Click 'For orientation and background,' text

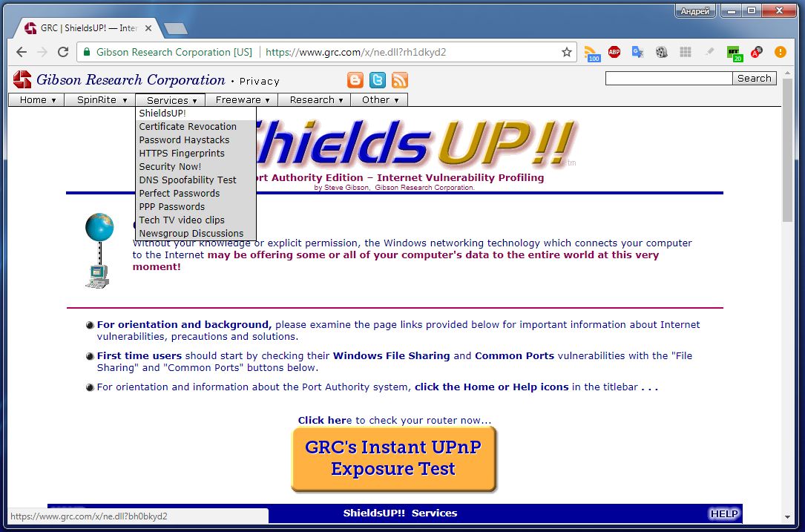point(184,325)
